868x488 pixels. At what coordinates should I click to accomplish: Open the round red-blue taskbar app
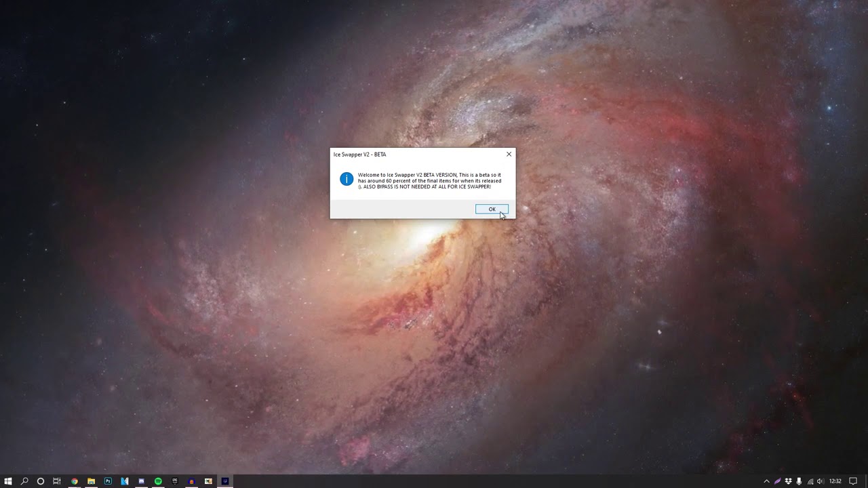(x=191, y=481)
